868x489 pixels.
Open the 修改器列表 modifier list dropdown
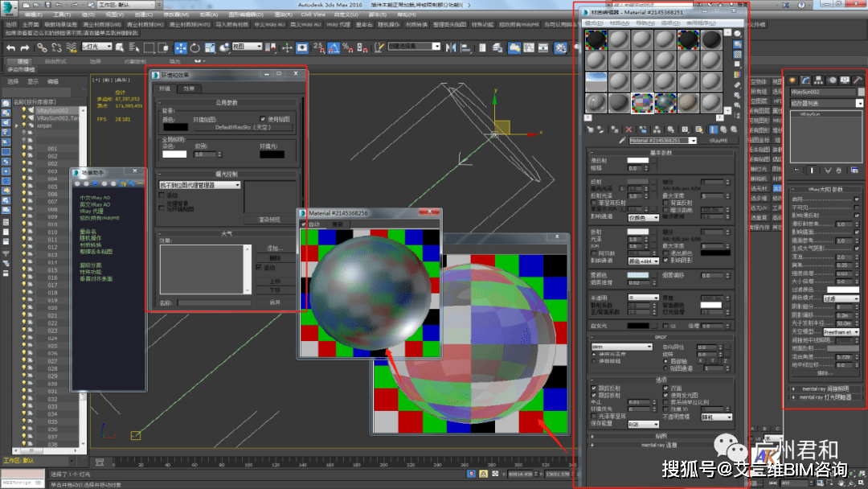point(826,103)
